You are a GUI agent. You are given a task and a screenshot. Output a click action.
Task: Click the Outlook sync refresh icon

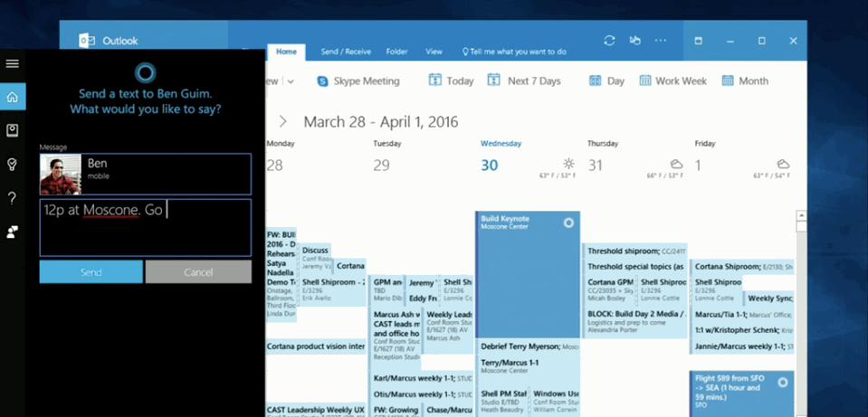click(609, 41)
